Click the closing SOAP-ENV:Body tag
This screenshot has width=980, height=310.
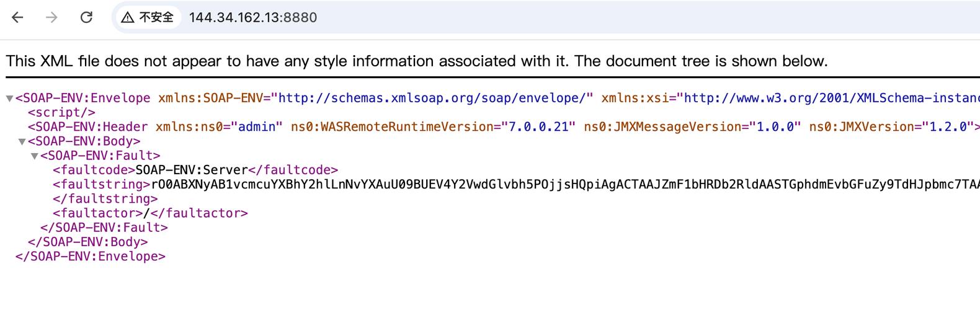(88, 242)
